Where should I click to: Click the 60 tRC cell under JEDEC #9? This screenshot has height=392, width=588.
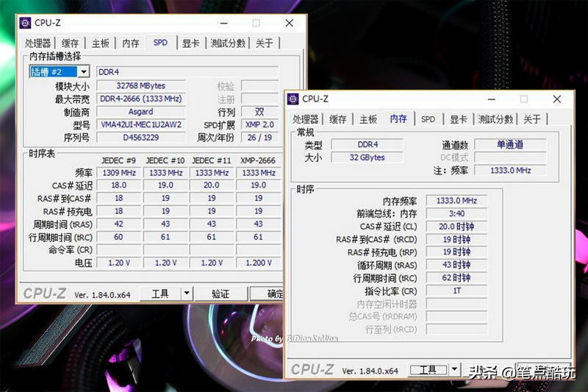pos(119,237)
